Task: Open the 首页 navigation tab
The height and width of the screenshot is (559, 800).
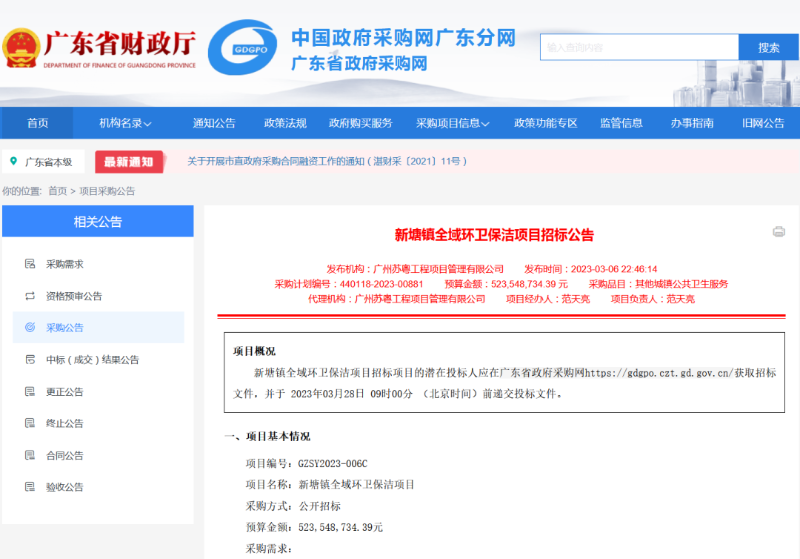Action: pyautogui.click(x=37, y=123)
